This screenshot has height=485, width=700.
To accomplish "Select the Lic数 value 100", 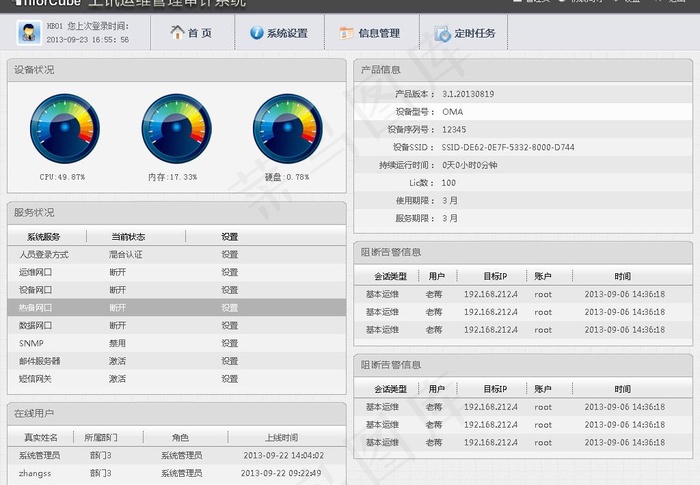I will point(449,183).
